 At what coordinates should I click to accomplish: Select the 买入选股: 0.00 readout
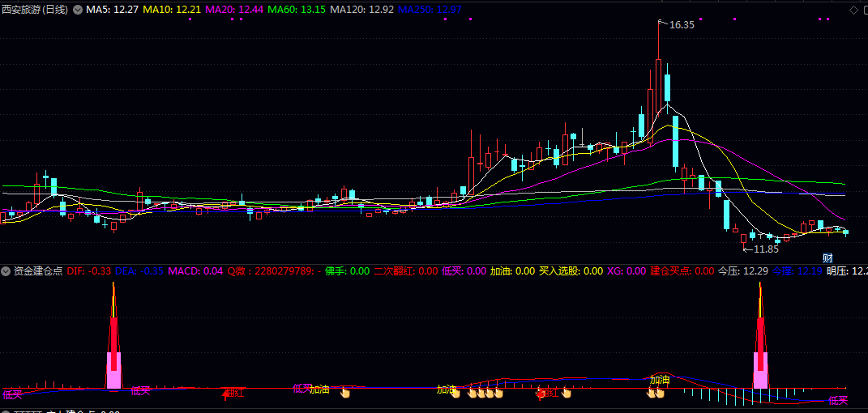571,271
